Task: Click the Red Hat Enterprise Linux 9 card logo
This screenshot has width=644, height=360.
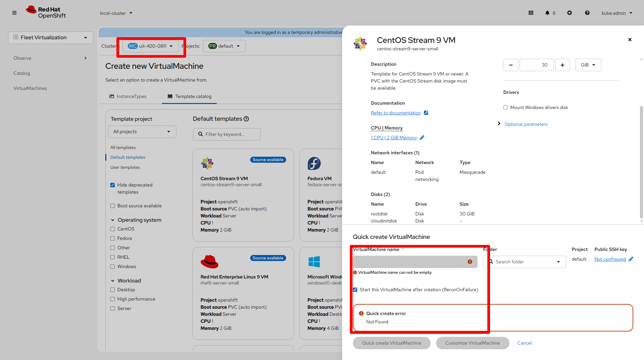Action: point(209,262)
